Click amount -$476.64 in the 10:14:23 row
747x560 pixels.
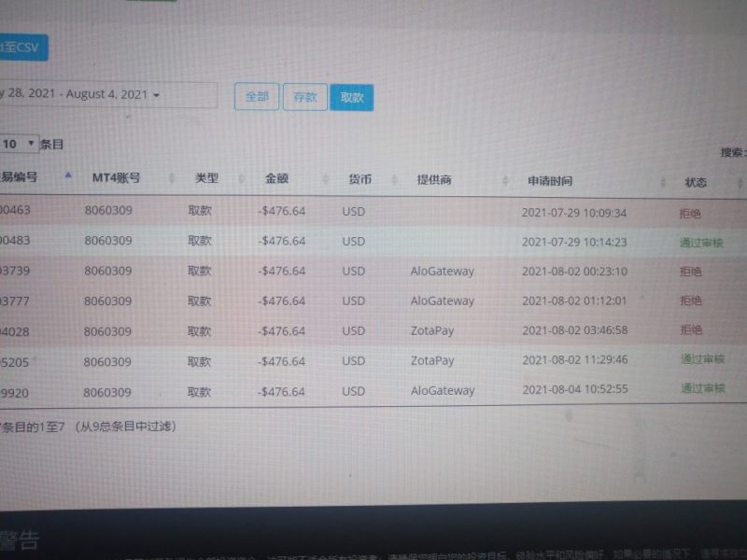pos(282,241)
